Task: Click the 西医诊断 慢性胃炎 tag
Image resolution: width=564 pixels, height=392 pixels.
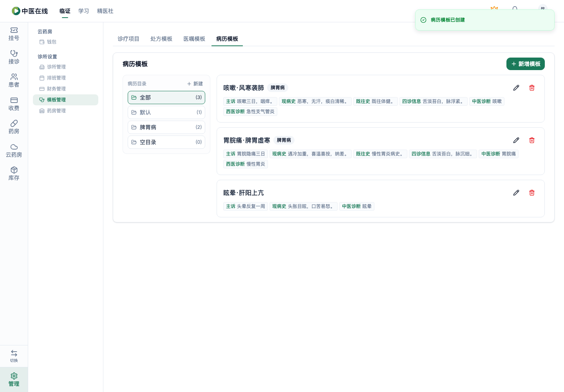Action: (x=246, y=164)
